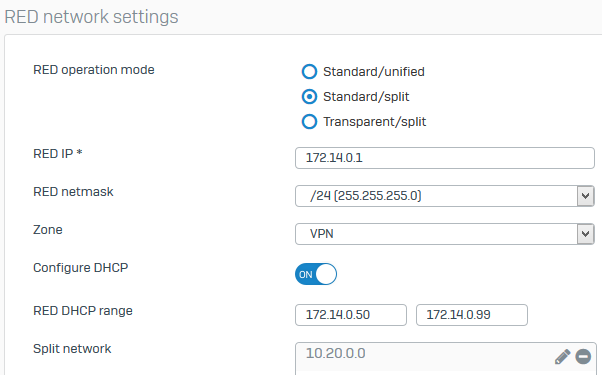
Task: Edit the 10.20.0.0 split network entry
Action: [562, 357]
